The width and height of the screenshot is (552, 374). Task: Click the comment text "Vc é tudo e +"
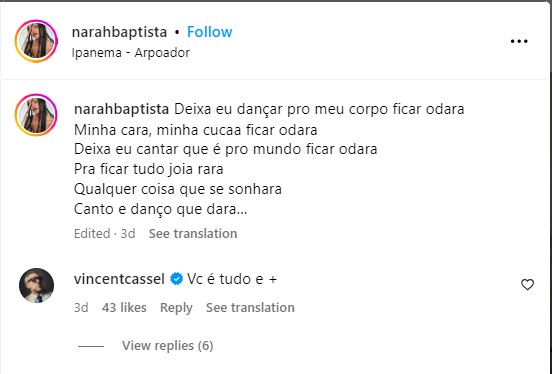232,279
